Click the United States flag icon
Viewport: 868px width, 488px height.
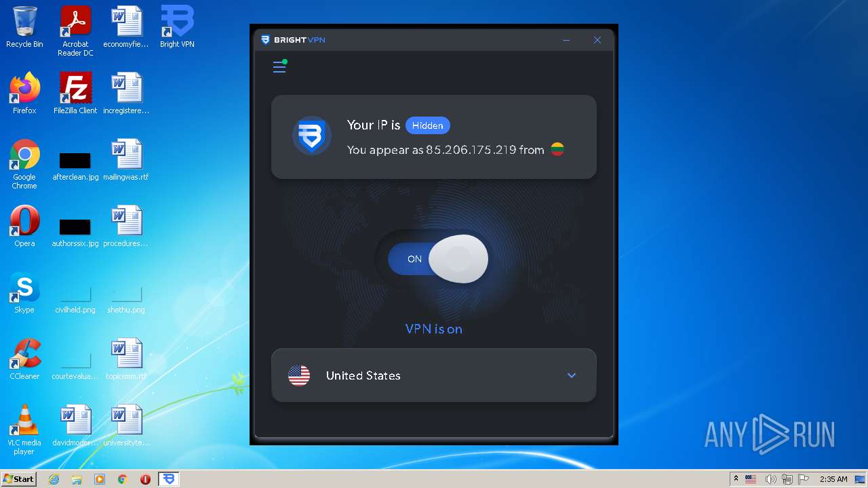coord(299,375)
